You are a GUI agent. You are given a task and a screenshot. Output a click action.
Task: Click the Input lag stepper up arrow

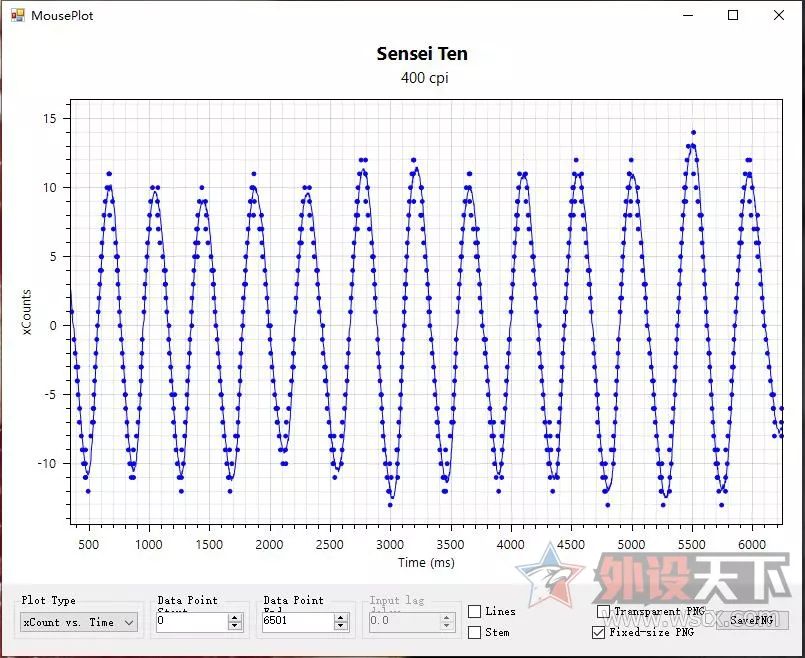point(447,617)
